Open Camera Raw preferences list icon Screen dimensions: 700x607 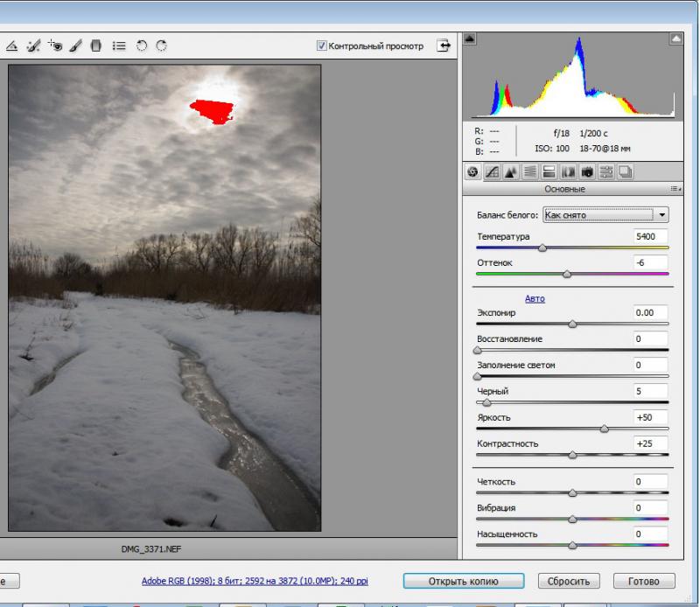coord(119,45)
